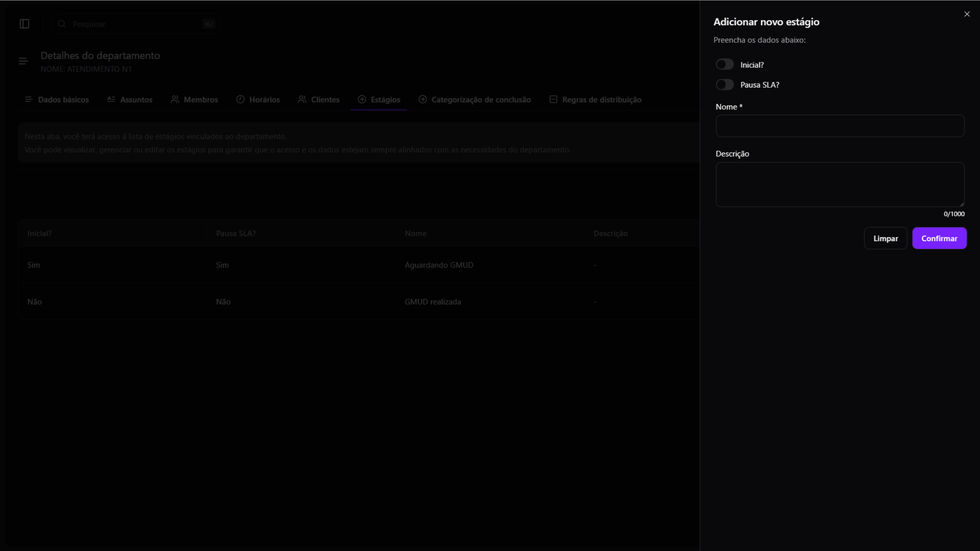Click the search magnifier icon
This screenshot has width=980, height=551.
62,24
